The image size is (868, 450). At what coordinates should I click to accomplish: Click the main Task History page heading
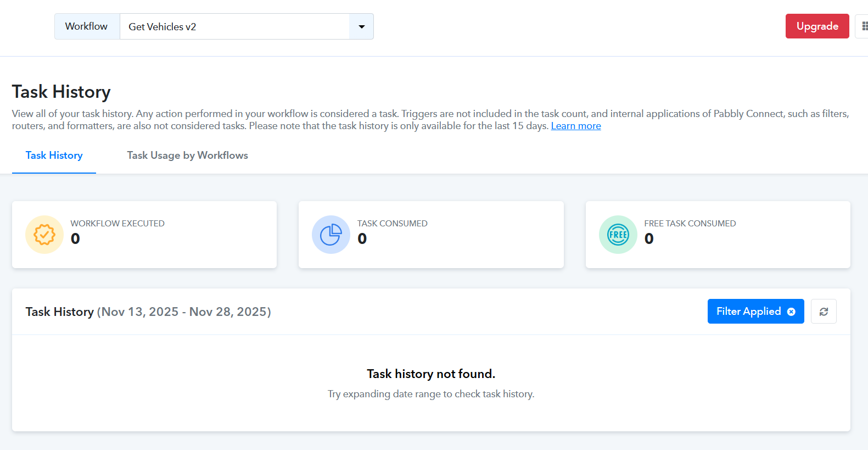[x=61, y=92]
